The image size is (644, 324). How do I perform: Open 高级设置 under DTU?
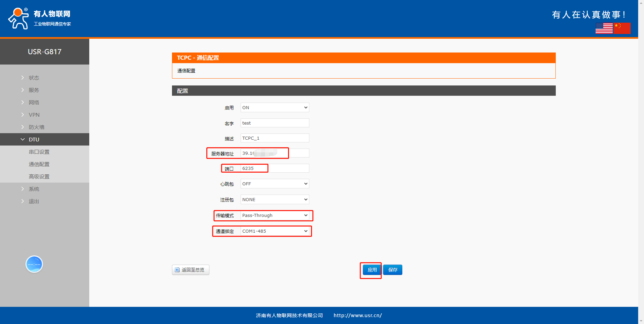click(x=39, y=176)
